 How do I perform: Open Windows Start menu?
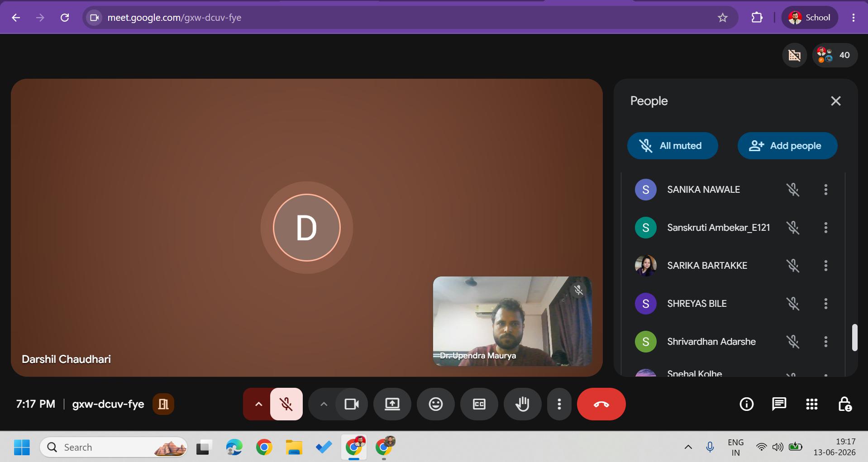pyautogui.click(x=22, y=448)
